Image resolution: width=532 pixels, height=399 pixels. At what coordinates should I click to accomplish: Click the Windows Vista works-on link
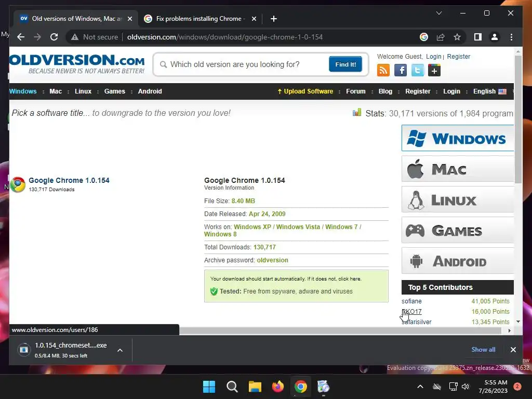click(298, 227)
